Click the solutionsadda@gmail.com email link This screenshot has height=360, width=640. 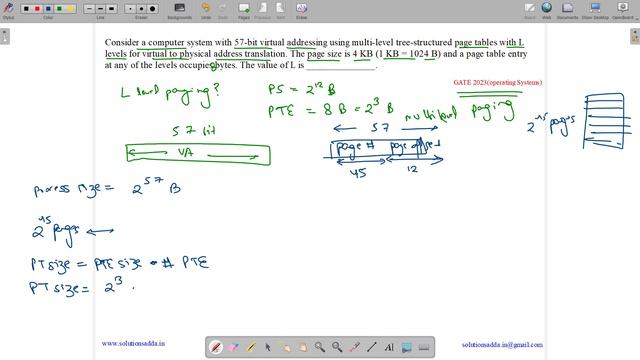[x=502, y=345]
